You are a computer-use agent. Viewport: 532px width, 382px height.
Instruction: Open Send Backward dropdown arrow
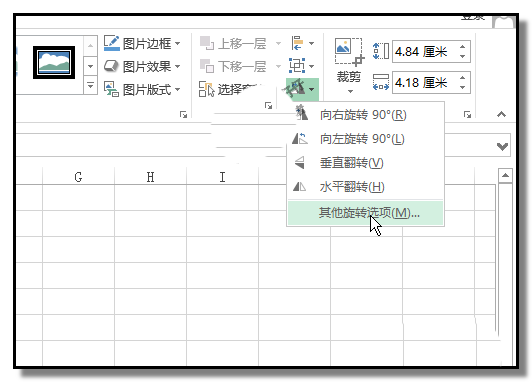[x=279, y=66]
